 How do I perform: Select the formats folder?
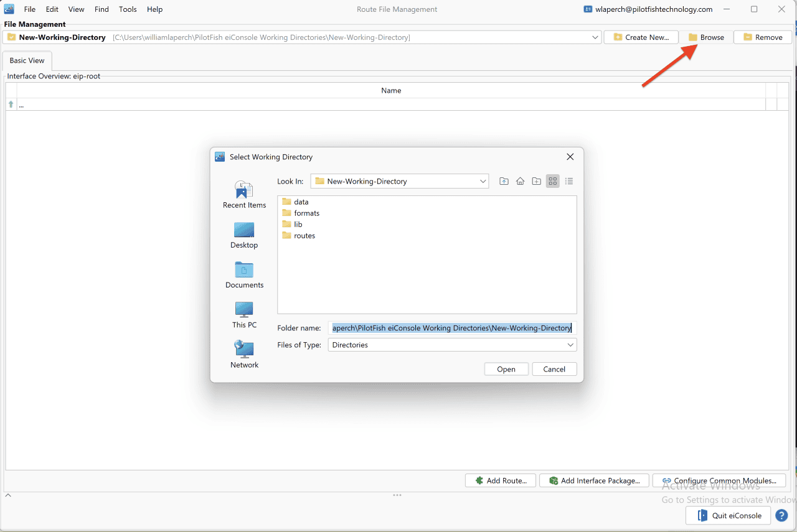point(301,213)
